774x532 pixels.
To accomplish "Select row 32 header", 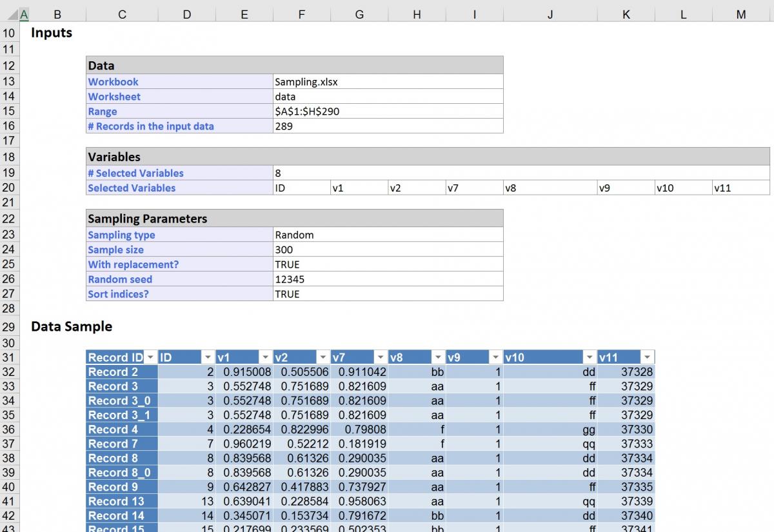I will [9, 371].
